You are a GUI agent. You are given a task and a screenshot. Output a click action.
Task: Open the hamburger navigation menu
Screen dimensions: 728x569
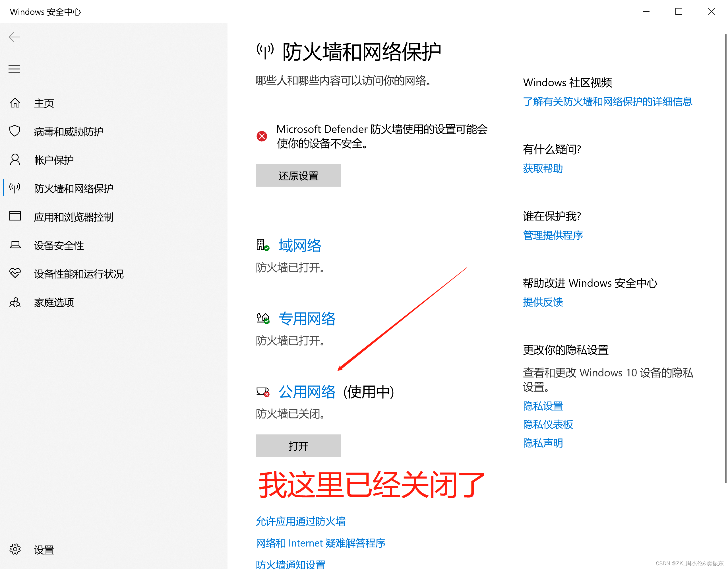[x=14, y=69]
